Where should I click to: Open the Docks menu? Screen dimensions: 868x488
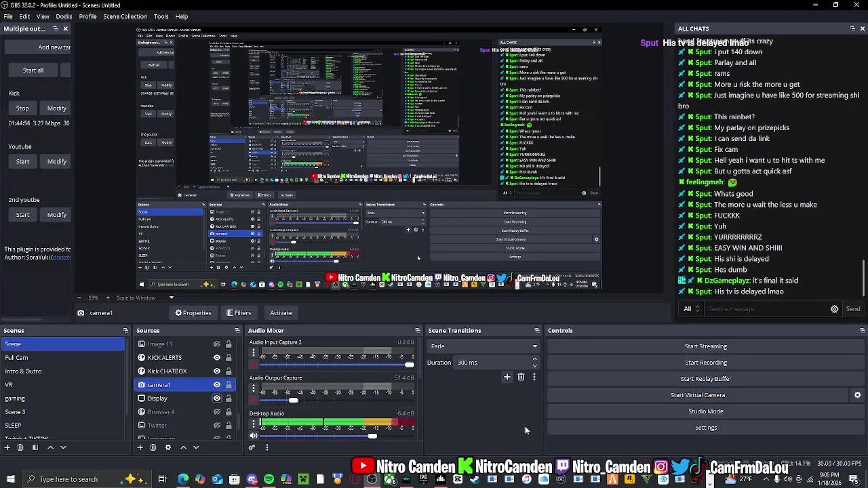pos(64,16)
